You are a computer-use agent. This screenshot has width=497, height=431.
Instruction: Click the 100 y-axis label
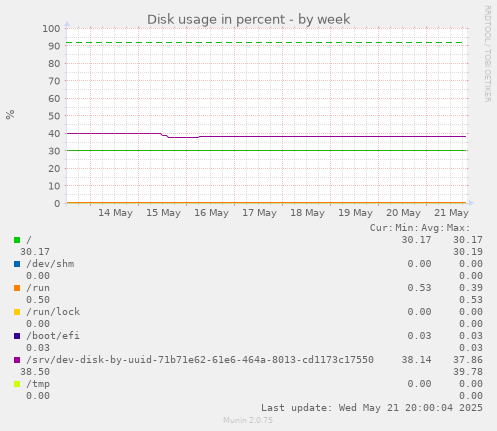pos(51,29)
